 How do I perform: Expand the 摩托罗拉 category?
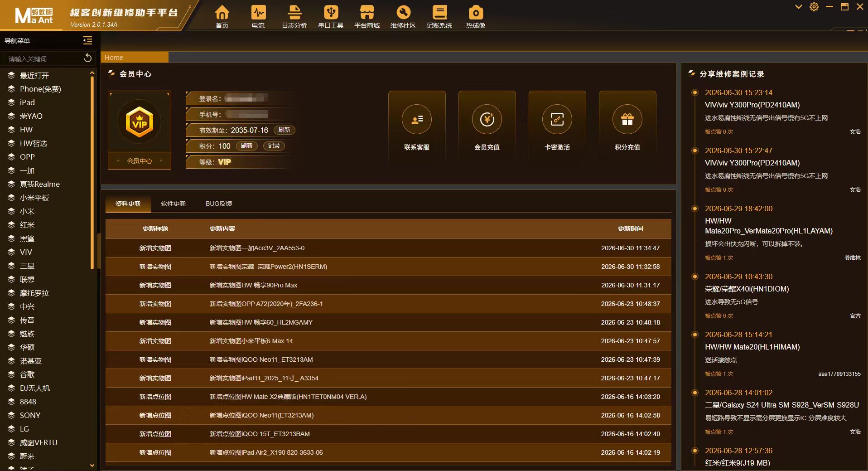[34, 293]
